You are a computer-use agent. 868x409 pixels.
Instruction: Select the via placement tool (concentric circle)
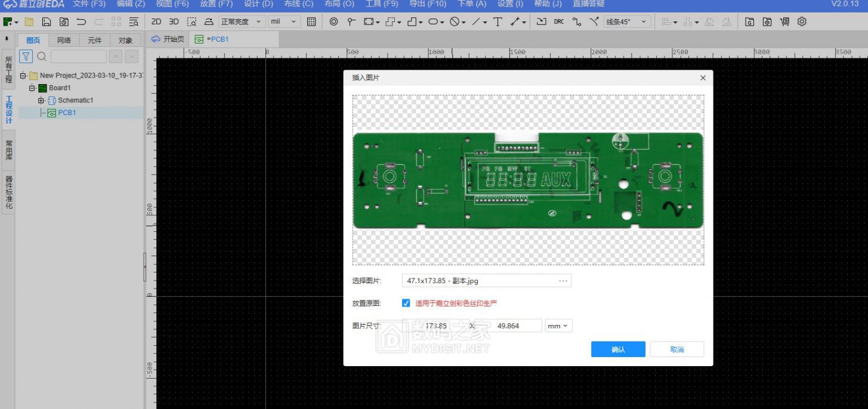pyautogui.click(x=333, y=21)
